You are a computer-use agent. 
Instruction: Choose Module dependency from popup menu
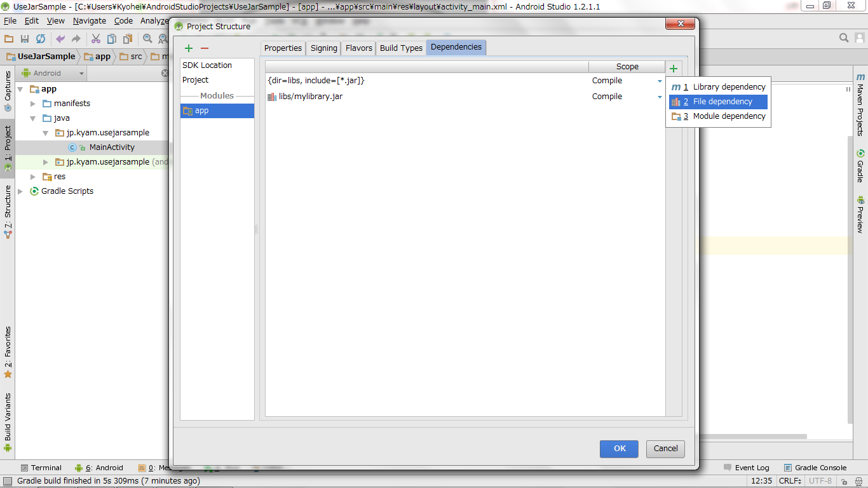point(719,116)
